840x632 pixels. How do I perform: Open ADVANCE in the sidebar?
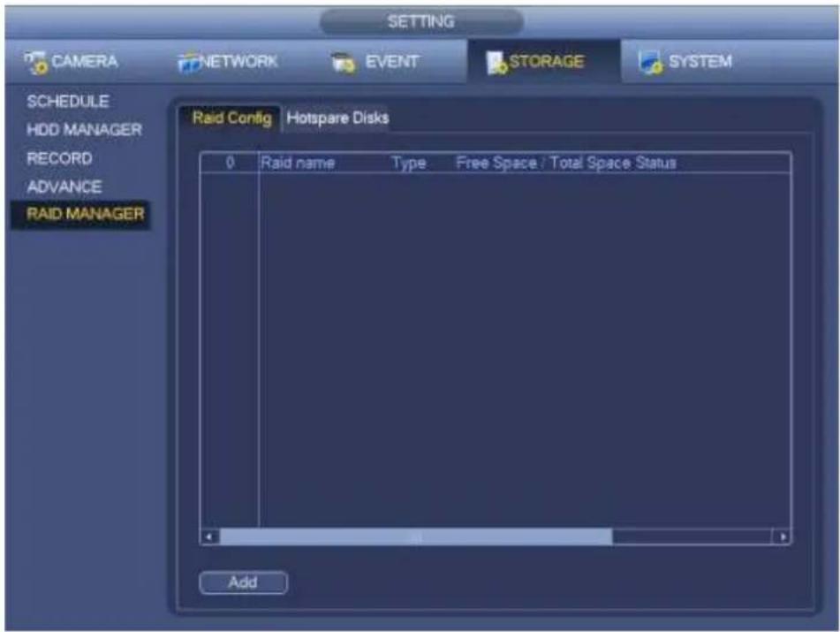[x=64, y=187]
